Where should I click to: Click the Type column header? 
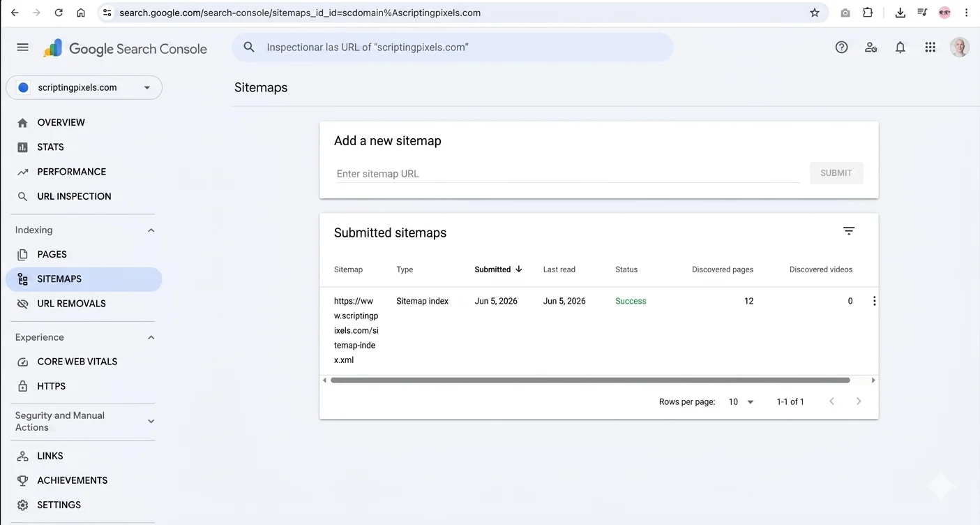pos(405,269)
